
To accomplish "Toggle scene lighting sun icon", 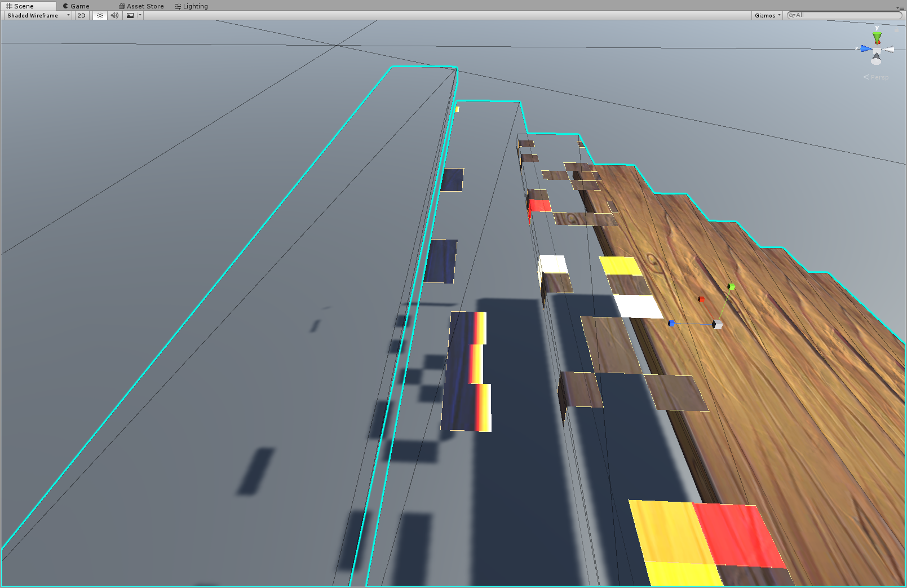I will [x=100, y=15].
